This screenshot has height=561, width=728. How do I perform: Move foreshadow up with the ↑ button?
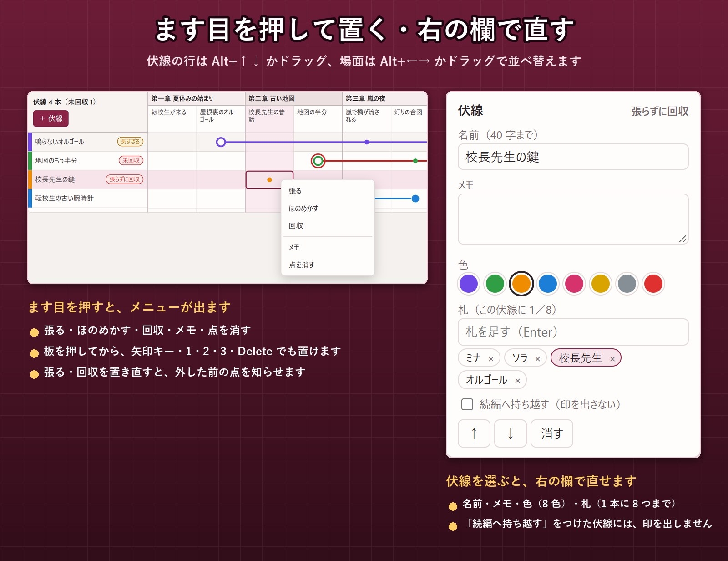[474, 433]
